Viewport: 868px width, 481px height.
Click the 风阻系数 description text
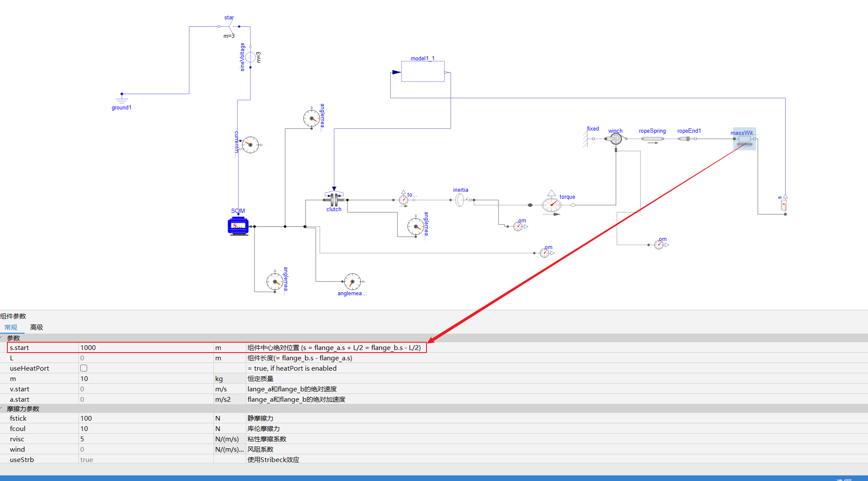point(260,449)
